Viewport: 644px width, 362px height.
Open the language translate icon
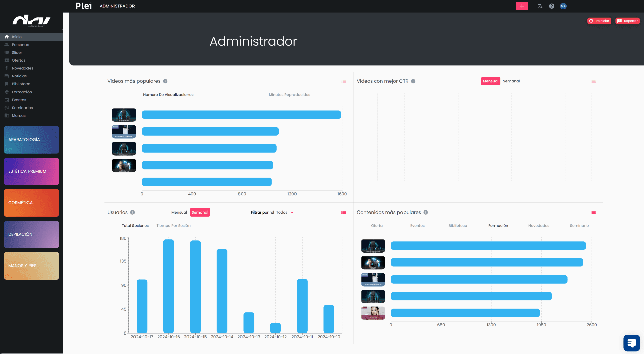tap(540, 6)
